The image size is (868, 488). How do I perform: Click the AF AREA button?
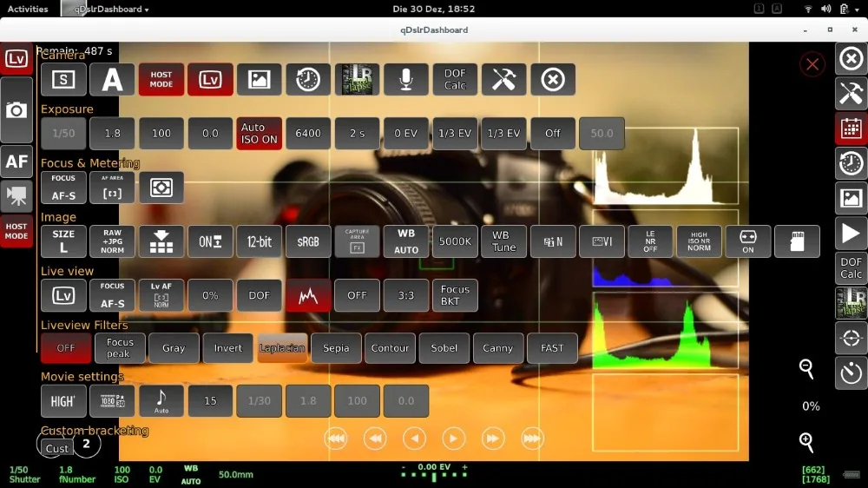[112, 188]
